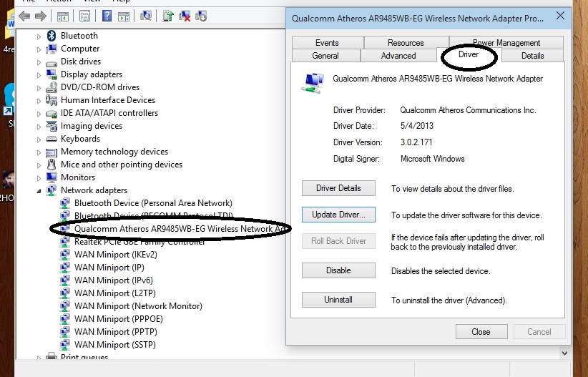Expand the Disk drives node

(39, 62)
